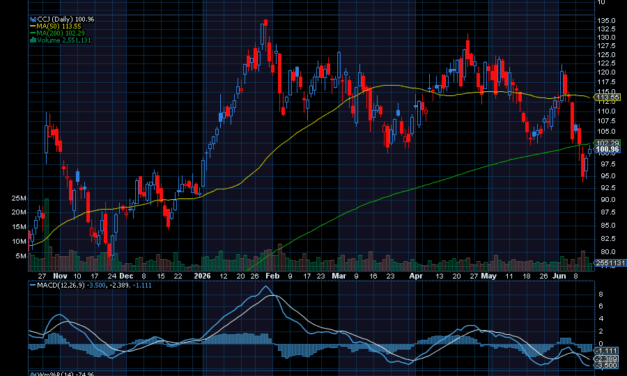Click the 130.0 price axis label

[x=606, y=38]
